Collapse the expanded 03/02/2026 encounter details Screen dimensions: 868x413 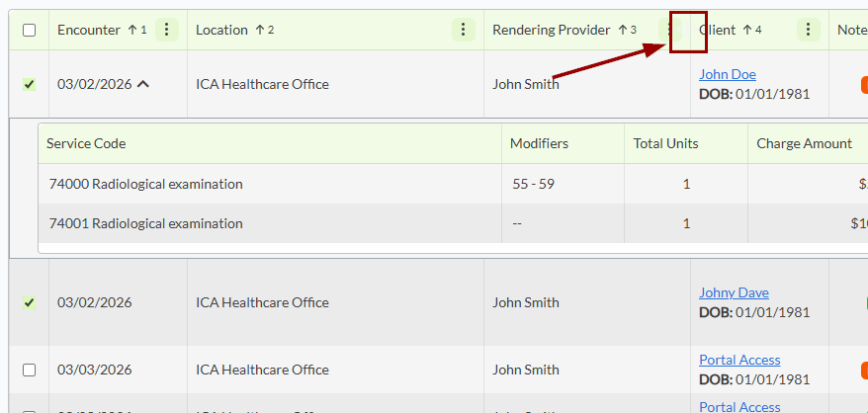pos(144,84)
